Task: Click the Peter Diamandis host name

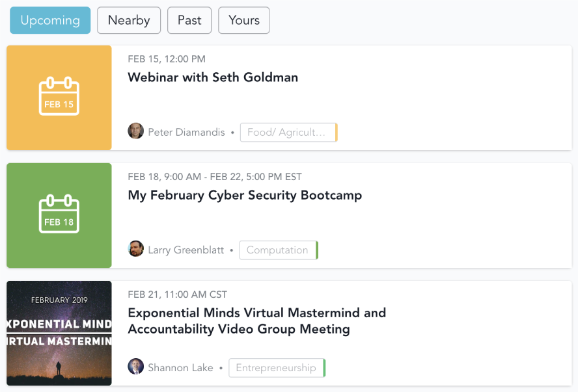Action: tap(186, 133)
